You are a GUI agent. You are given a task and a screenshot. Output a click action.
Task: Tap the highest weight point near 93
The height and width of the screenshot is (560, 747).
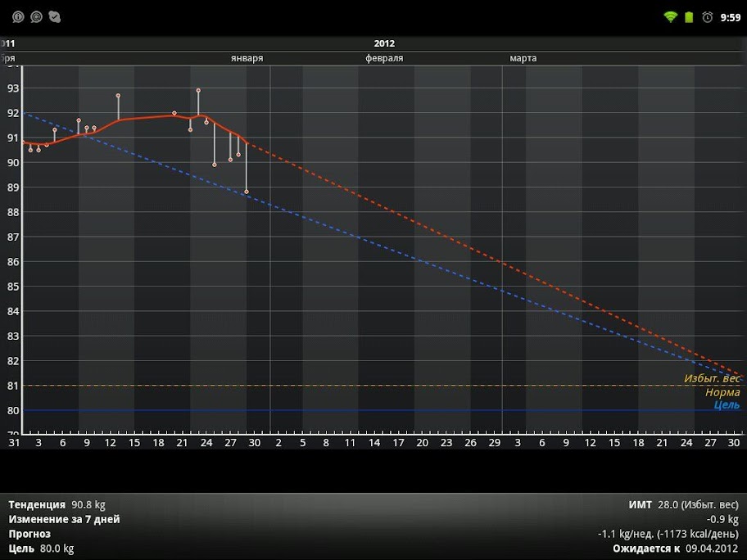[198, 90]
